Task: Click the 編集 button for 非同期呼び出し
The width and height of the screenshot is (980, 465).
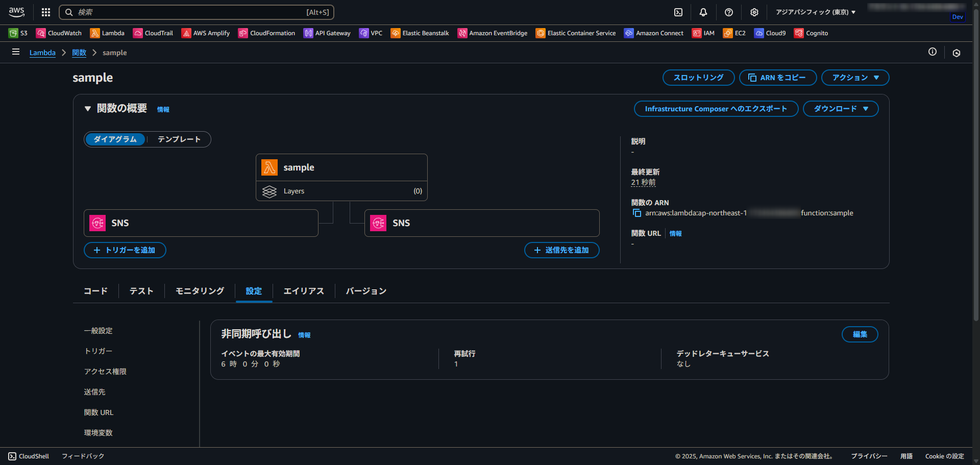Action: tap(860, 334)
